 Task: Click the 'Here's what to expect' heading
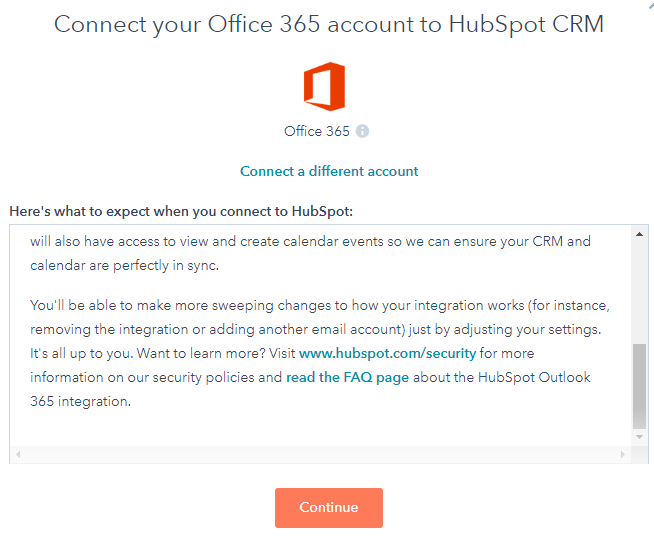[x=181, y=211]
